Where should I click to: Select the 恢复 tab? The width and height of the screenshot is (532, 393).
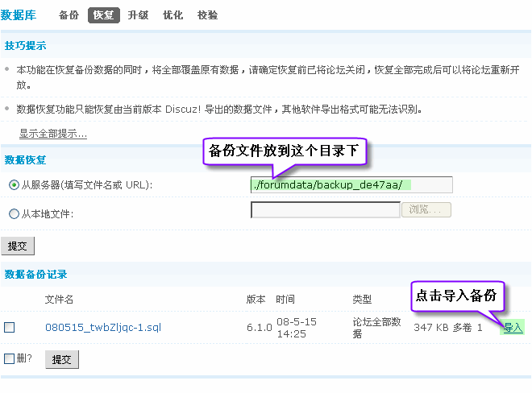[x=103, y=15]
